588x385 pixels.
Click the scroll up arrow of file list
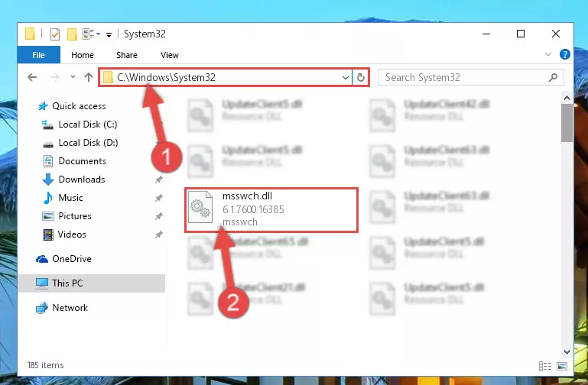point(567,98)
